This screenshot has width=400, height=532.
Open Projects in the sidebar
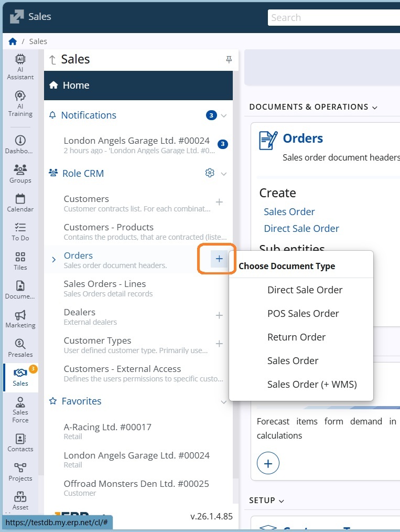click(20, 472)
